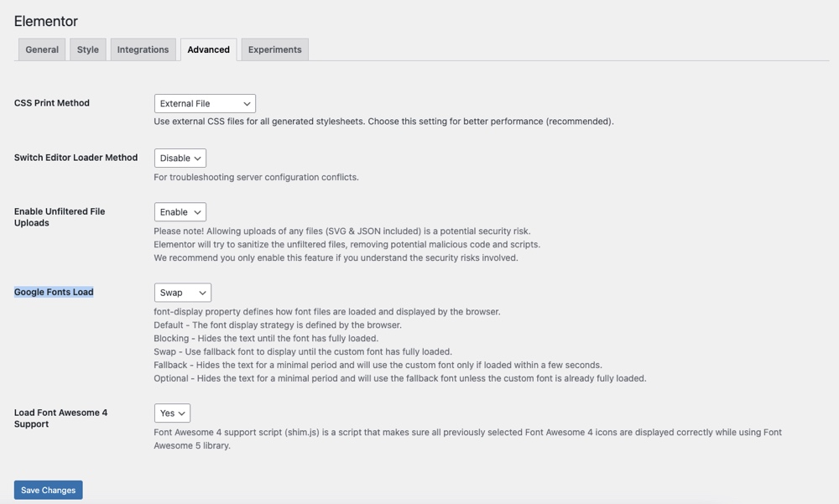The width and height of the screenshot is (839, 504).
Task: Open the Enable Unfiltered File Uploads dropdown
Action: (x=180, y=212)
